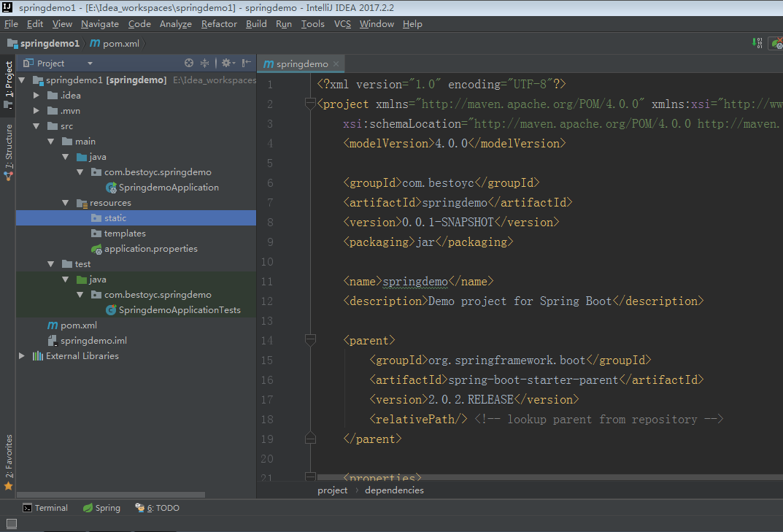Click the Make Project build icon

(x=757, y=43)
